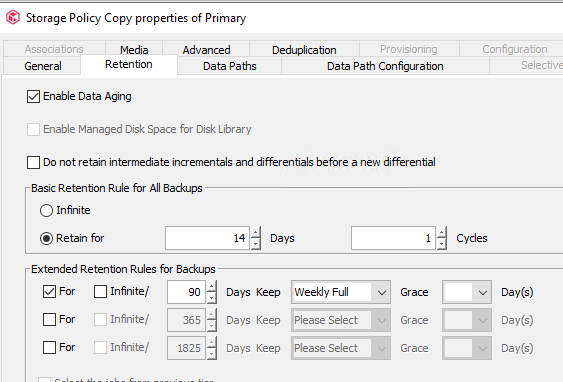Click the up arrow beside 1825 days
Screen dimensions: 563x382
(x=211, y=343)
